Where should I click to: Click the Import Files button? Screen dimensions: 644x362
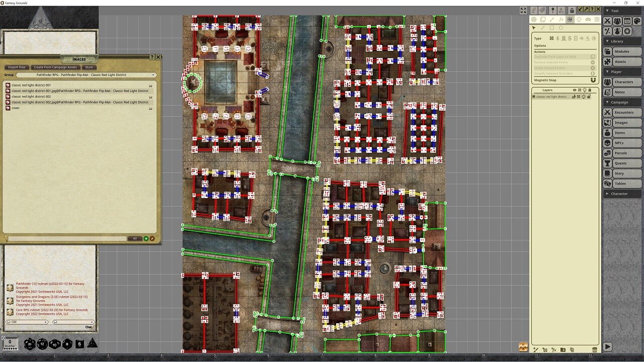17,67
